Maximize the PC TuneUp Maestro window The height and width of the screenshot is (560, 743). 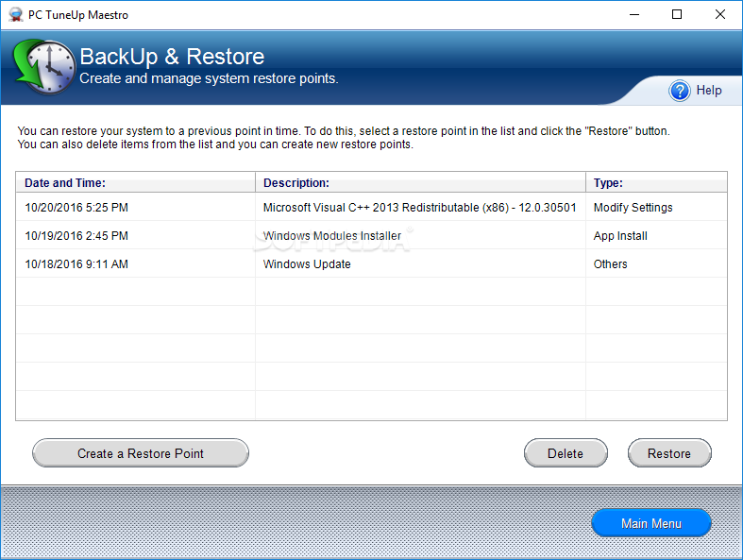[677, 15]
